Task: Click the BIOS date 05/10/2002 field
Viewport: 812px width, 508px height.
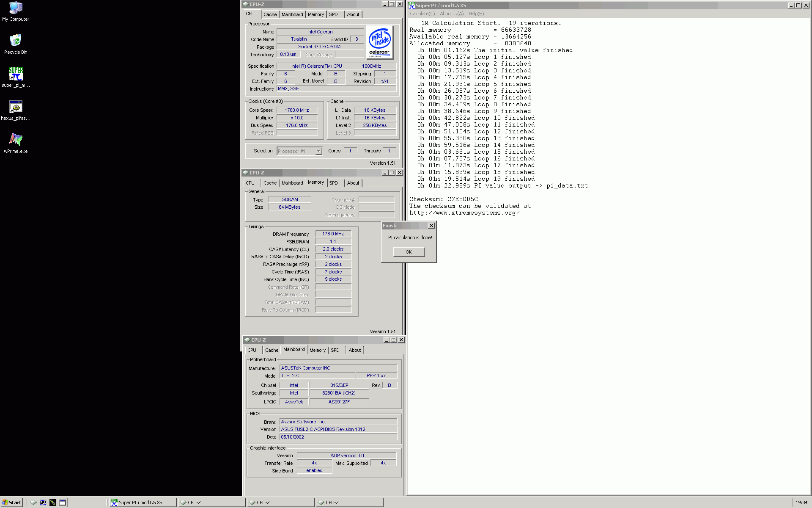Action: (338, 437)
